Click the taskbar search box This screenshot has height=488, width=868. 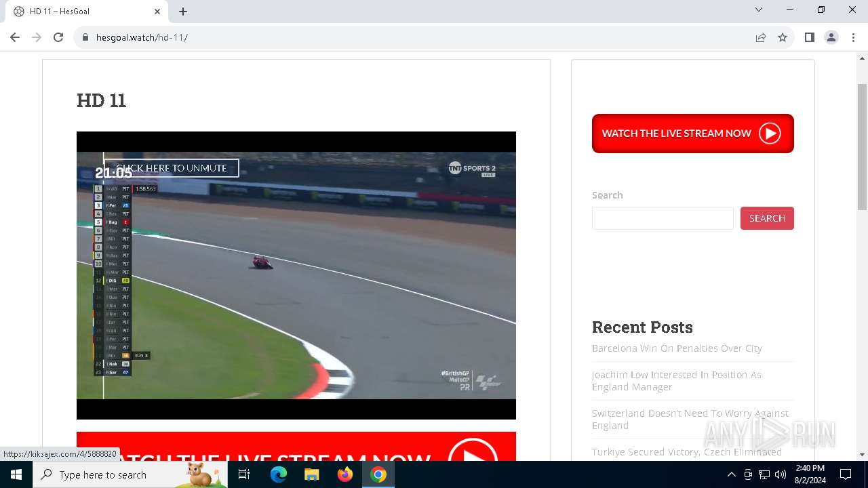pyautogui.click(x=130, y=474)
